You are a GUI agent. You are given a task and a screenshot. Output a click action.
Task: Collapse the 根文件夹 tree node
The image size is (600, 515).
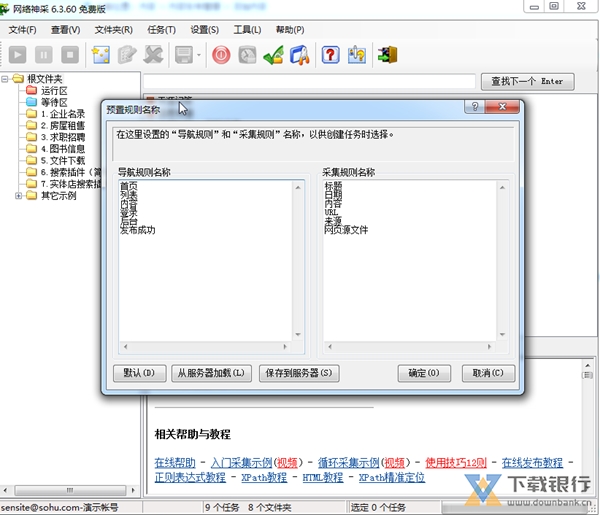(5, 79)
